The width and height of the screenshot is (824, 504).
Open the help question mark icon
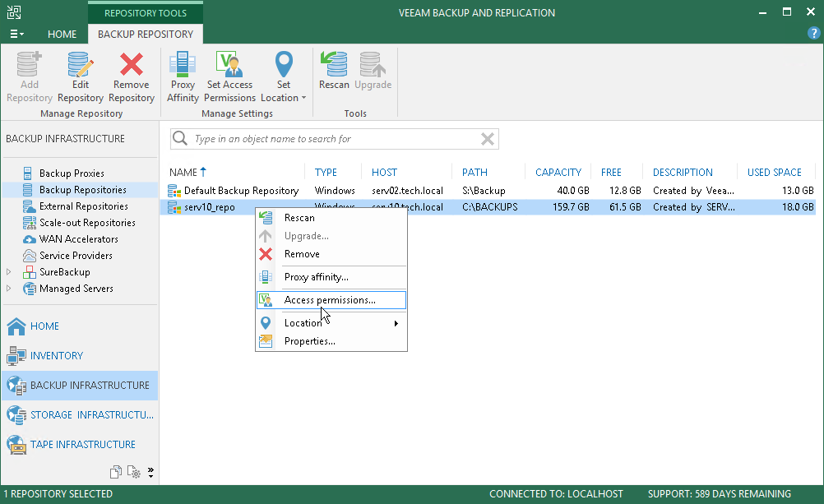pos(813,33)
